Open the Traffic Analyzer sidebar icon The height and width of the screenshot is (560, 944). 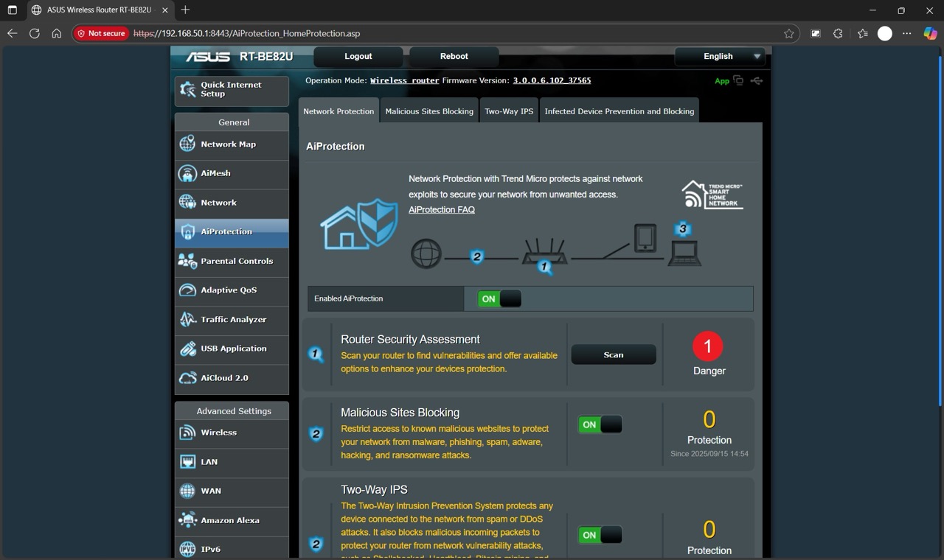pos(188,320)
